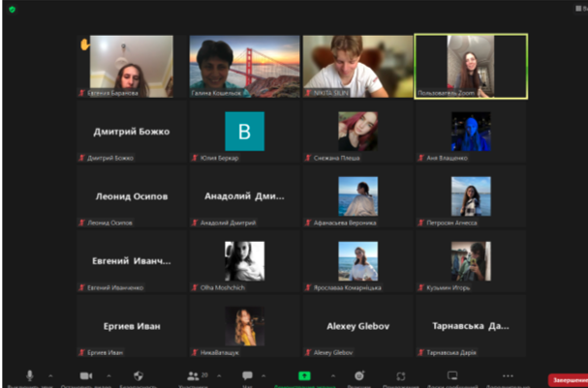Click the green Share Screen icon
588x388 pixels.
[x=304, y=374]
